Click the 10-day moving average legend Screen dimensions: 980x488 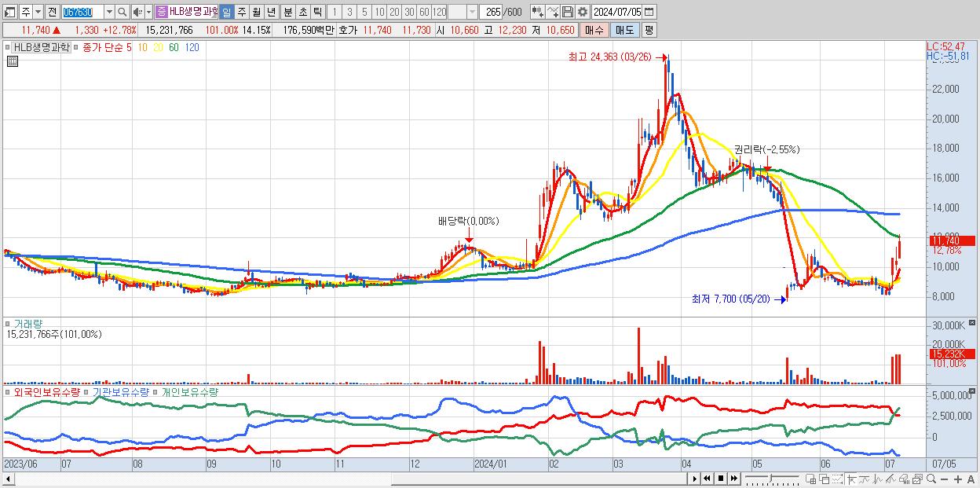tap(143, 47)
